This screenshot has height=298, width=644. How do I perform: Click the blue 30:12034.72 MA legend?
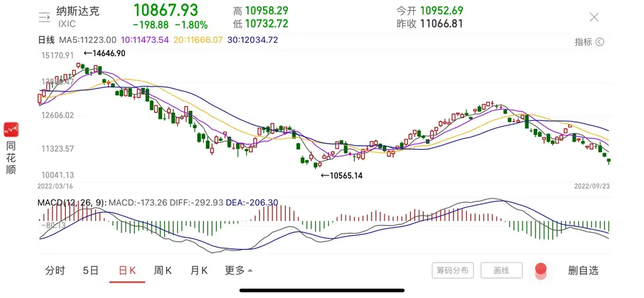click(253, 40)
